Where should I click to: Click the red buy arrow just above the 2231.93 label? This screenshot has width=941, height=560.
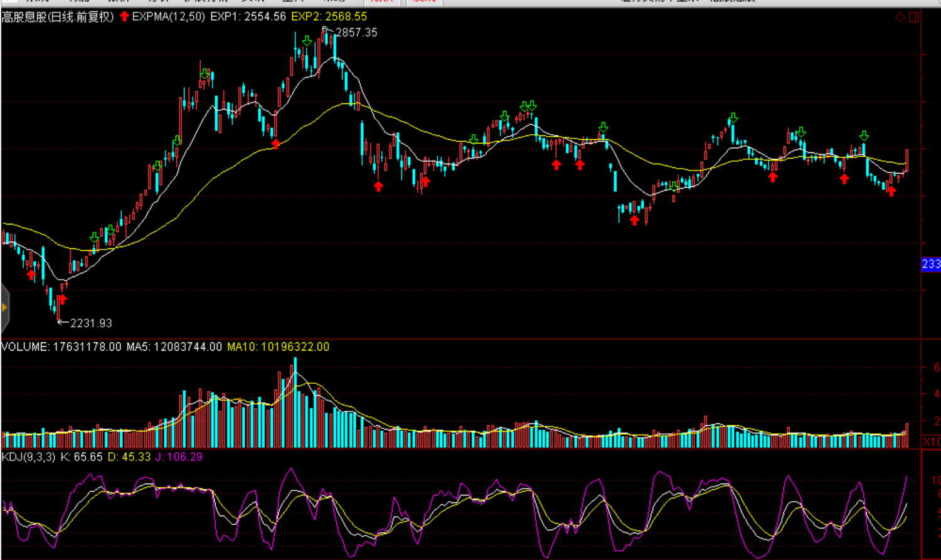[x=62, y=298]
